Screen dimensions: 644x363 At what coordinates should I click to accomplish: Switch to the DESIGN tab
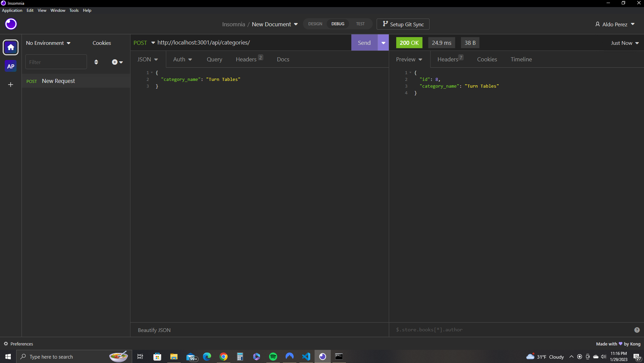tap(315, 24)
